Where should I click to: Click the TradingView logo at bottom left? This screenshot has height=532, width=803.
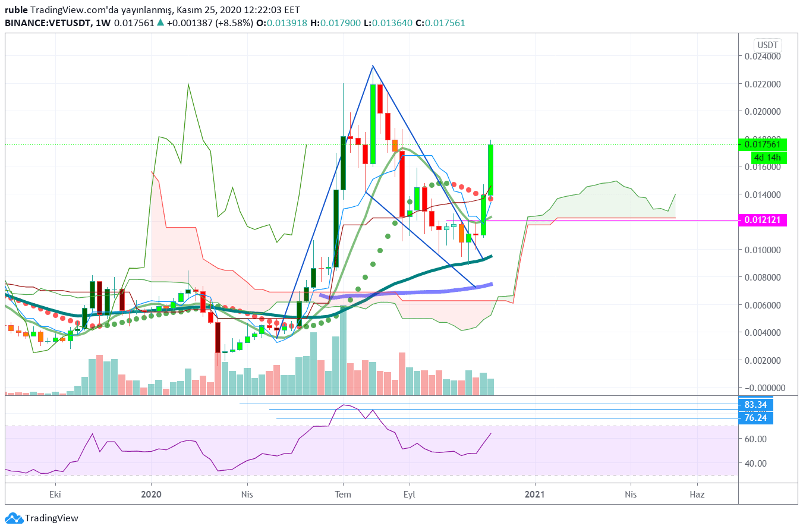[x=42, y=518]
